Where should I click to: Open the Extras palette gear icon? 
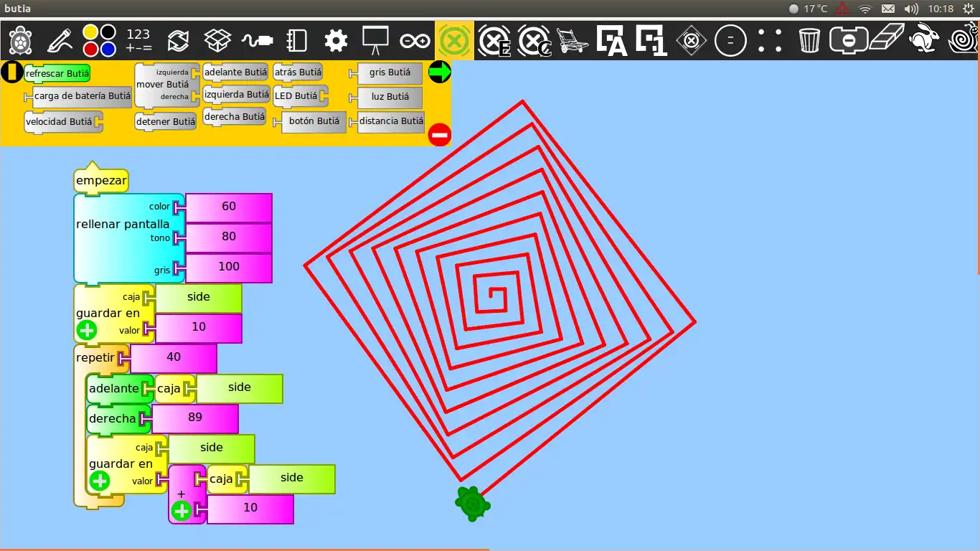[x=336, y=40]
